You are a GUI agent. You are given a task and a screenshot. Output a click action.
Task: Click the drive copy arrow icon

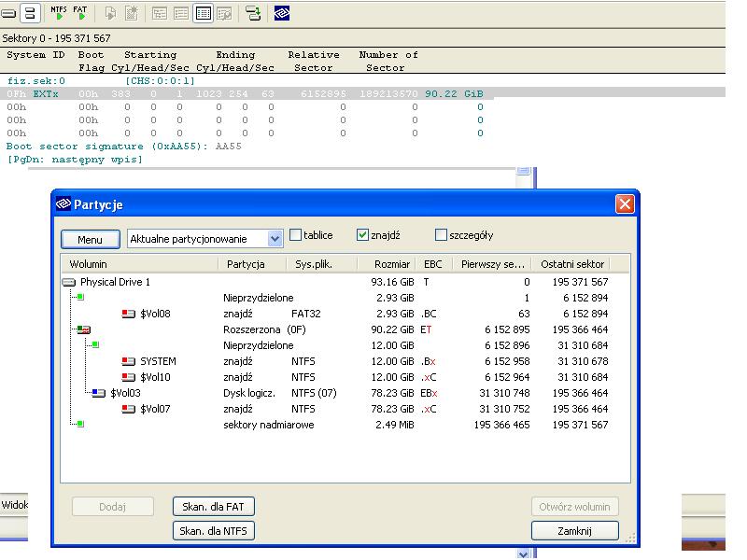pos(253,13)
